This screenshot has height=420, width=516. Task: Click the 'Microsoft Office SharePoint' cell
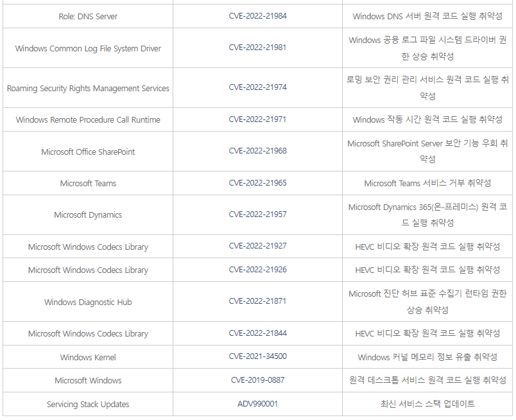tap(88, 152)
